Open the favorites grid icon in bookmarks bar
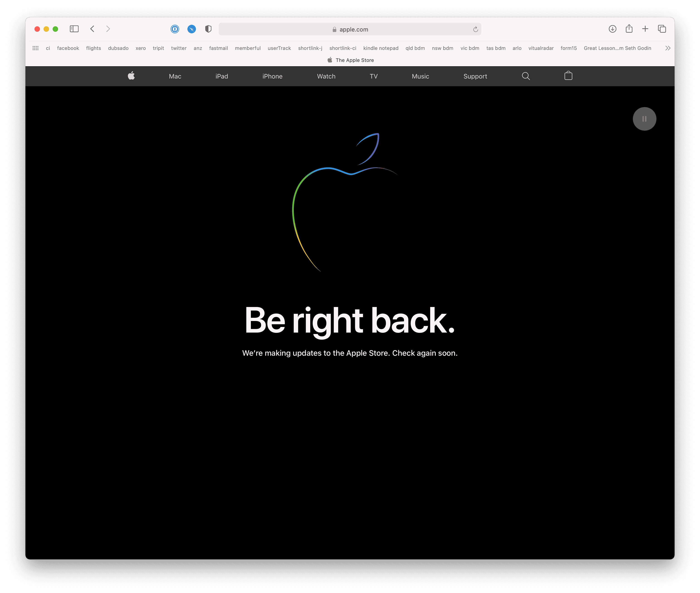The image size is (700, 593). 36,48
